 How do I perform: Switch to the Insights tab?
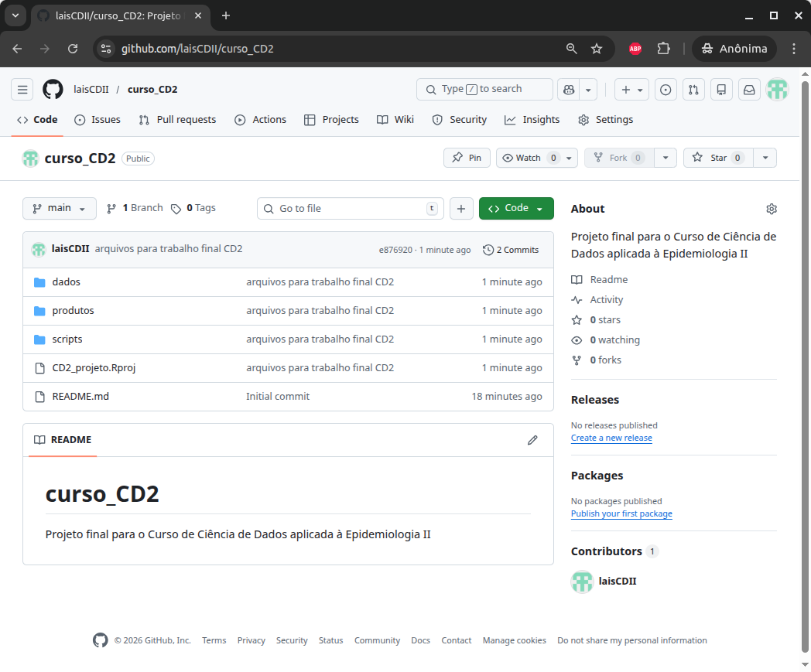pos(532,120)
